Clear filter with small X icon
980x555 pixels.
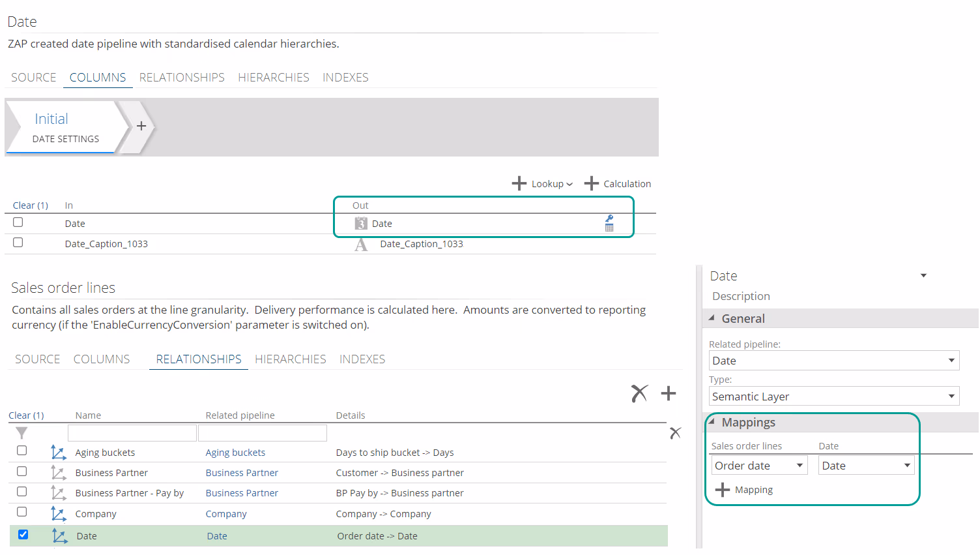pyautogui.click(x=675, y=433)
